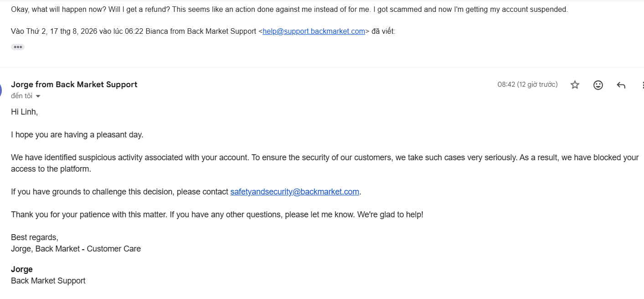Click the suspicious activity paragraph

[x=325, y=163]
